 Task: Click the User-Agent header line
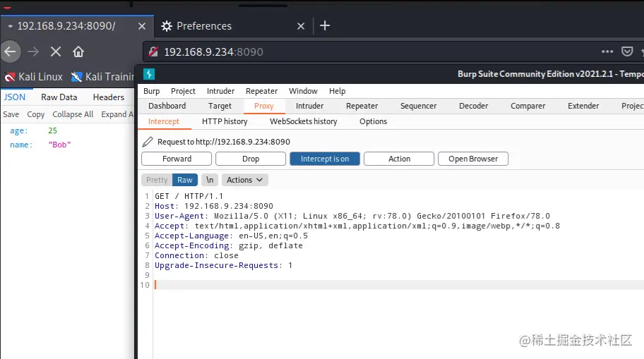pos(352,216)
